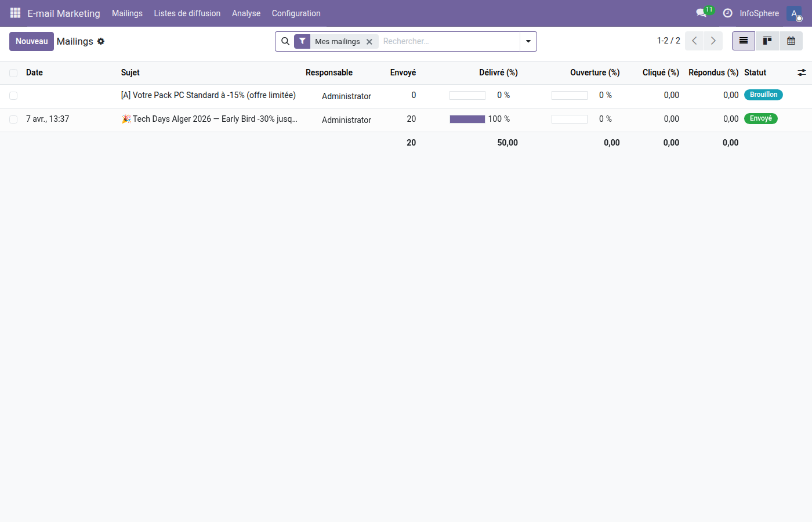Screen dimensions: 812x522
Task: Go to previous page with the left chevron
Action: click(694, 41)
